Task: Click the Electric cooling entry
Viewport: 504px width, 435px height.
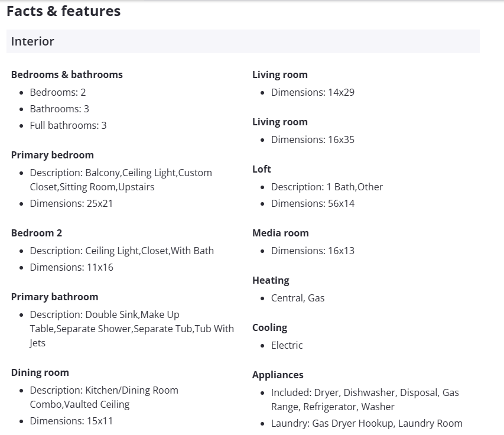Action: [287, 345]
